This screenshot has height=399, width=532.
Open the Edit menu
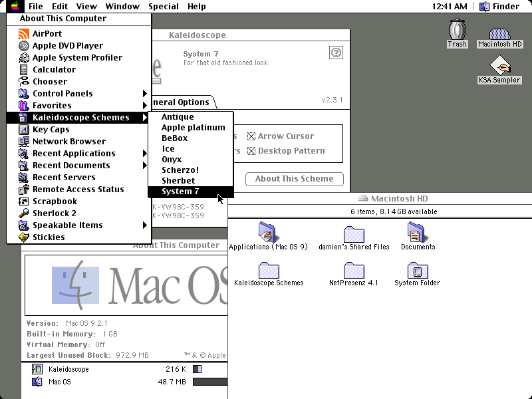(x=60, y=7)
